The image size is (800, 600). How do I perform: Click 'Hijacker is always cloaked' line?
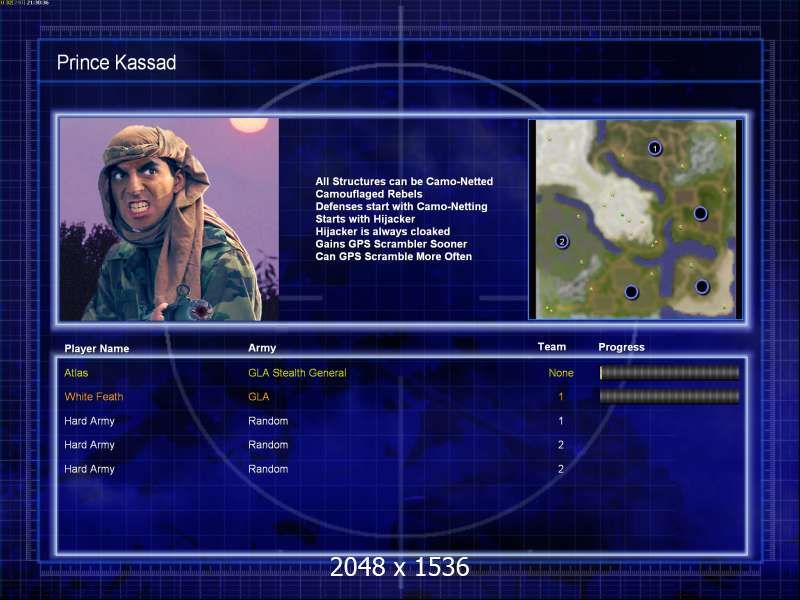point(383,231)
